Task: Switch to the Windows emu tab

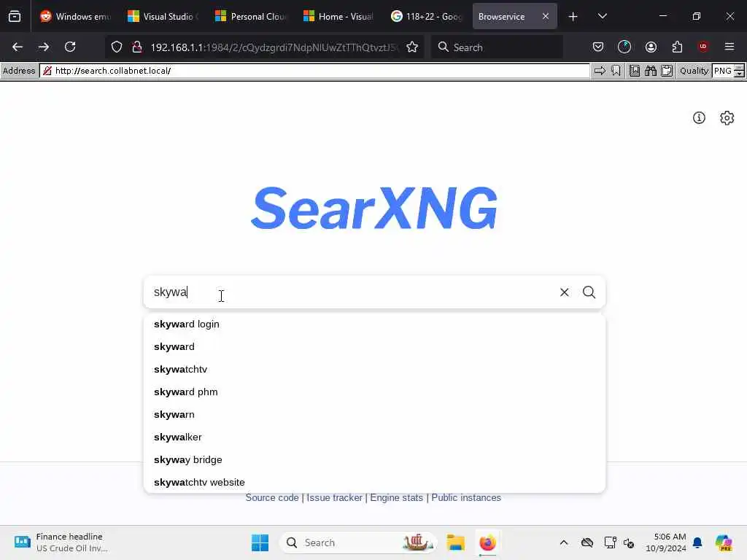Action: point(74,17)
